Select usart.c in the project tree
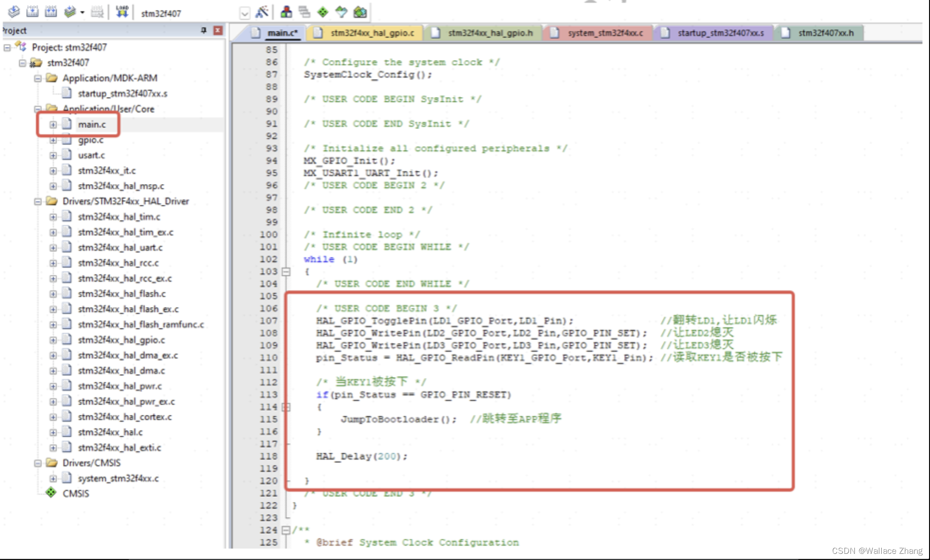Image resolution: width=930 pixels, height=560 pixels. (x=91, y=155)
